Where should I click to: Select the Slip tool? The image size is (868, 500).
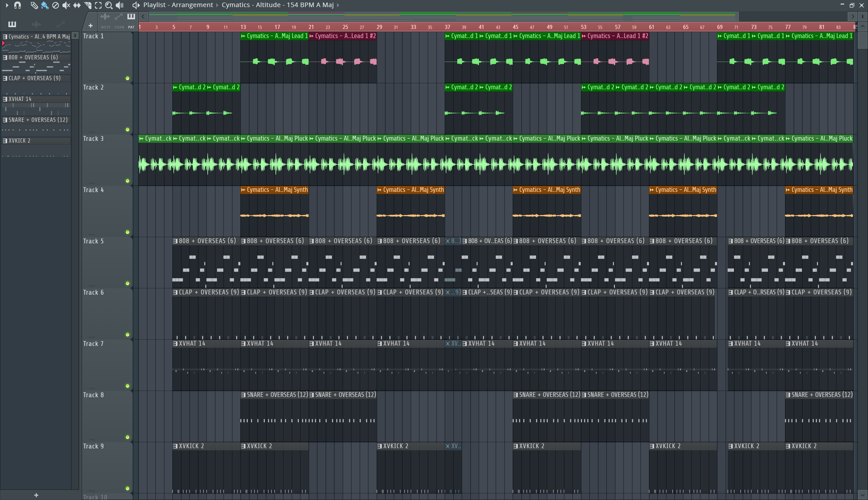[x=77, y=5]
